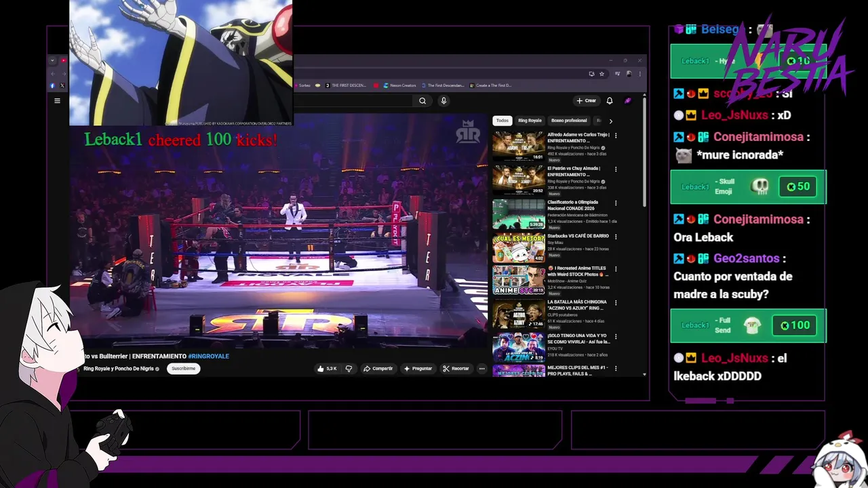Select the Todos filter chip
The width and height of the screenshot is (868, 488).
pos(502,121)
